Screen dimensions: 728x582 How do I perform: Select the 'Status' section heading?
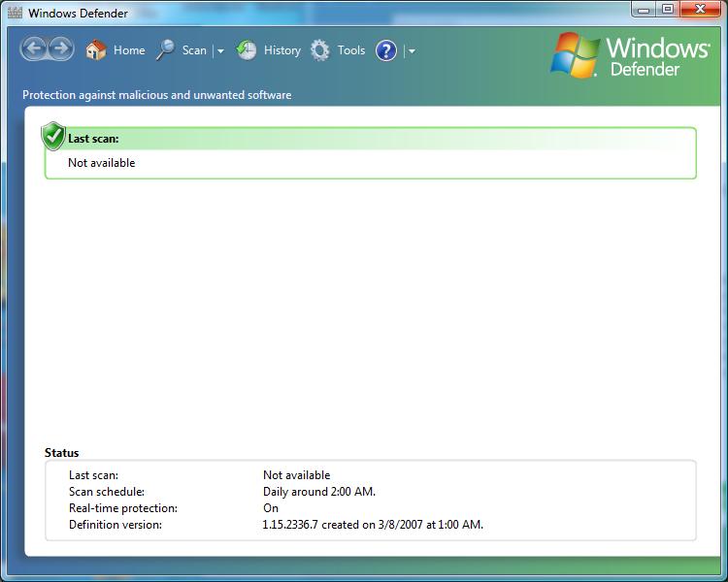(62, 453)
